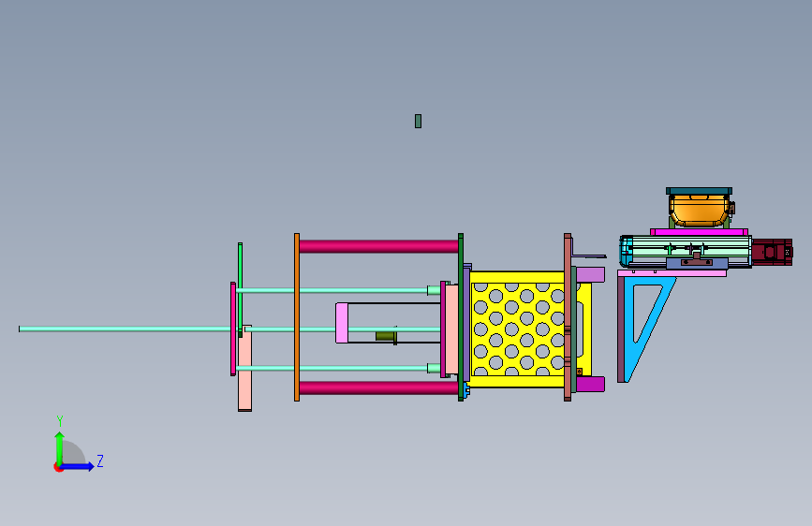Click the Y axis label
Image resolution: width=812 pixels, height=526 pixels.
tap(60, 421)
